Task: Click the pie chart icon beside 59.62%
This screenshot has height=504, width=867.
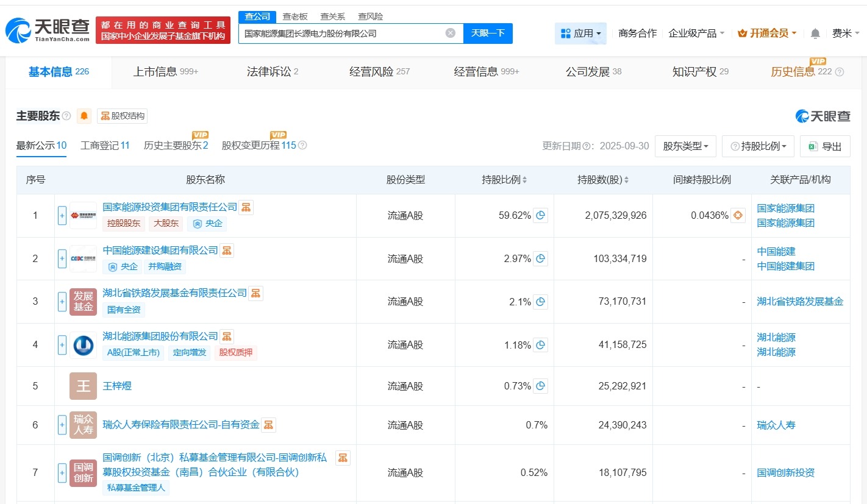Action: [540, 215]
